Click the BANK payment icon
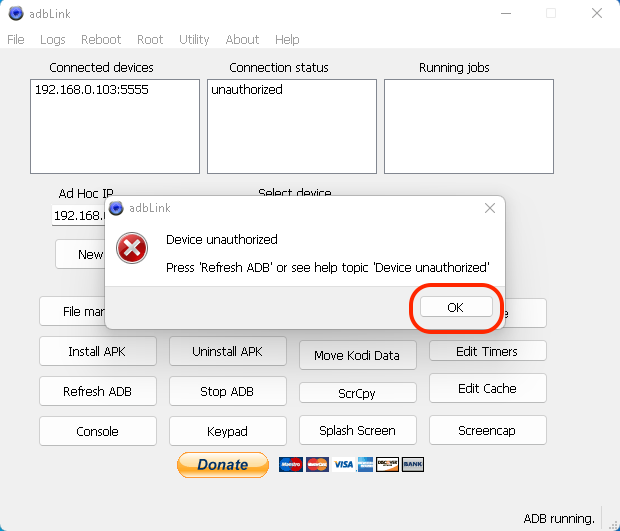Image resolution: width=620 pixels, height=531 pixels. (413, 465)
